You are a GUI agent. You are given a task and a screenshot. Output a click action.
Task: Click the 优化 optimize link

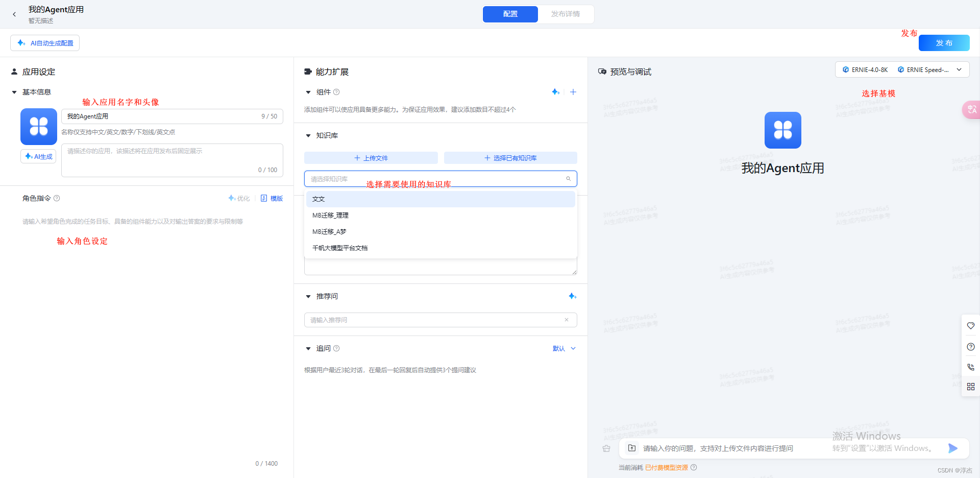239,198
